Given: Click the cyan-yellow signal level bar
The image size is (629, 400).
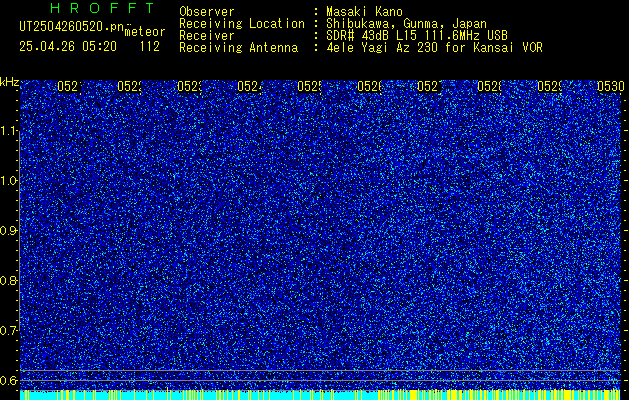Looking at the screenshot, I should [320, 394].
